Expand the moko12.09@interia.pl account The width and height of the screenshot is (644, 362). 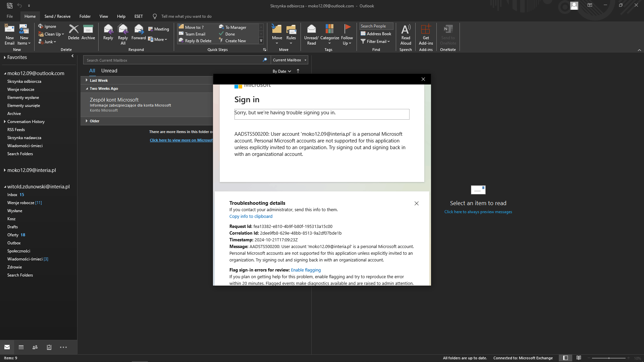coord(5,170)
